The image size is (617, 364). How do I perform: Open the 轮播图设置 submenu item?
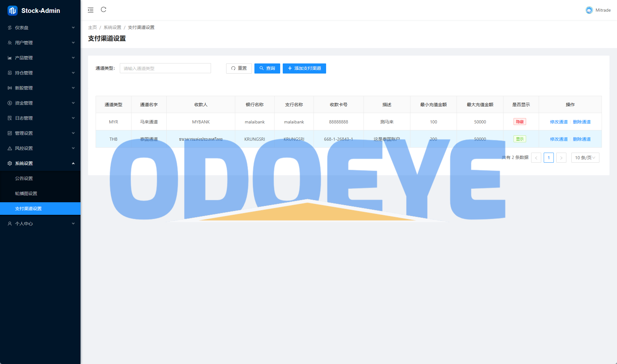click(x=26, y=193)
